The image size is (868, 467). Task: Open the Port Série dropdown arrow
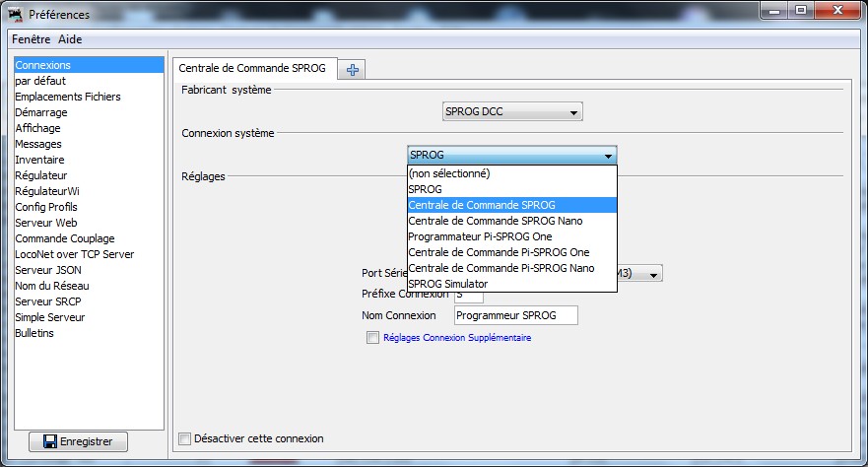(x=654, y=274)
